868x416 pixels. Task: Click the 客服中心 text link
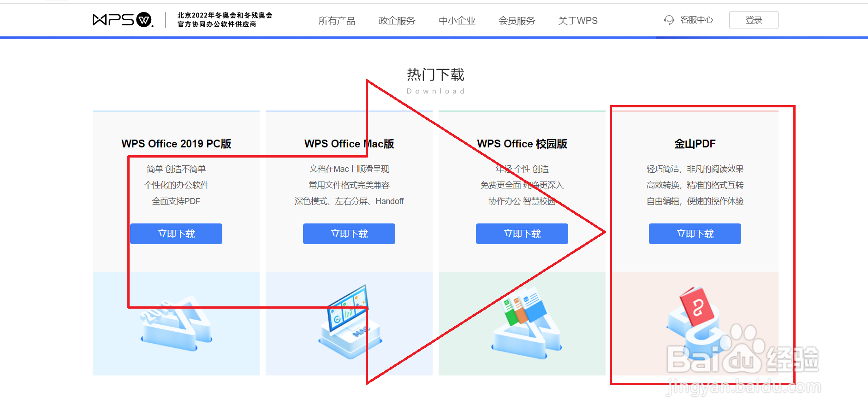click(697, 20)
